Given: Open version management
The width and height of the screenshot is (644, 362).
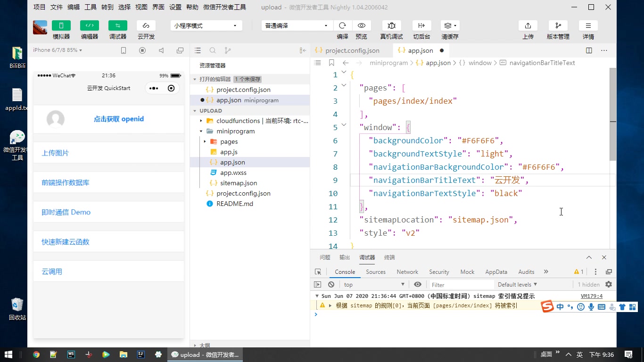Looking at the screenshot, I should [558, 25].
